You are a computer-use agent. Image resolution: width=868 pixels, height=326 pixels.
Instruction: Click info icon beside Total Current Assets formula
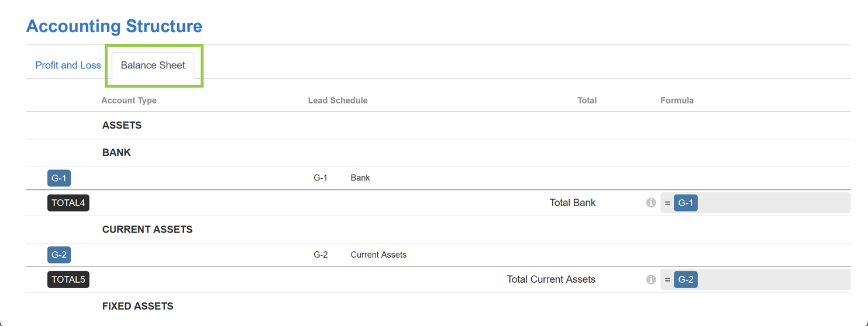651,280
